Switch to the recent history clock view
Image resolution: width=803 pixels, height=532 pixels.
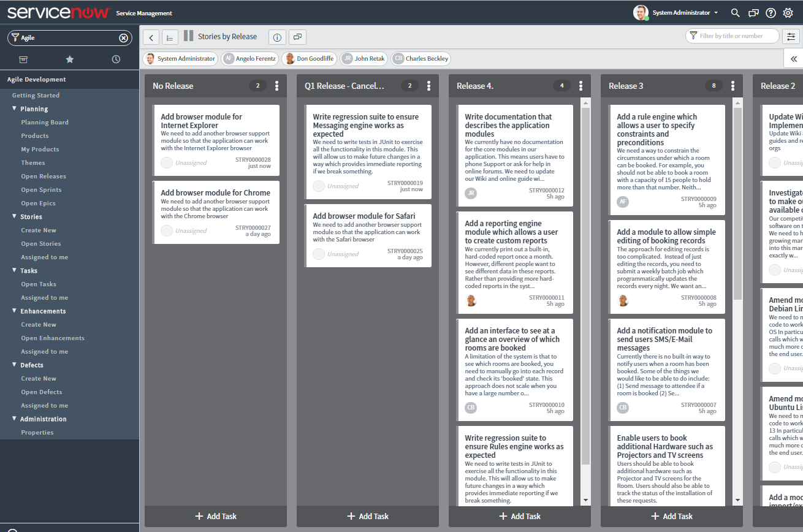116,59
